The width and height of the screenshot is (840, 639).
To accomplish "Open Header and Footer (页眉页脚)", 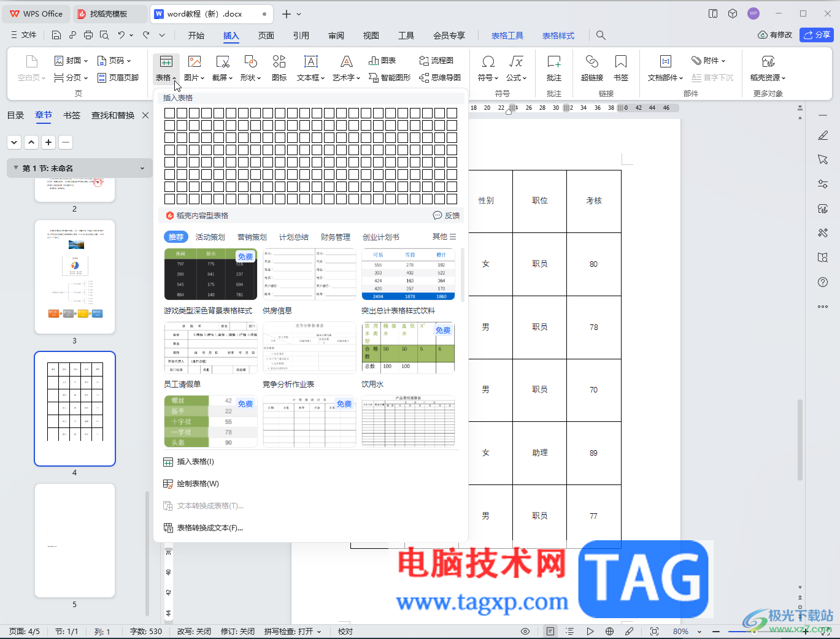I will point(118,77).
